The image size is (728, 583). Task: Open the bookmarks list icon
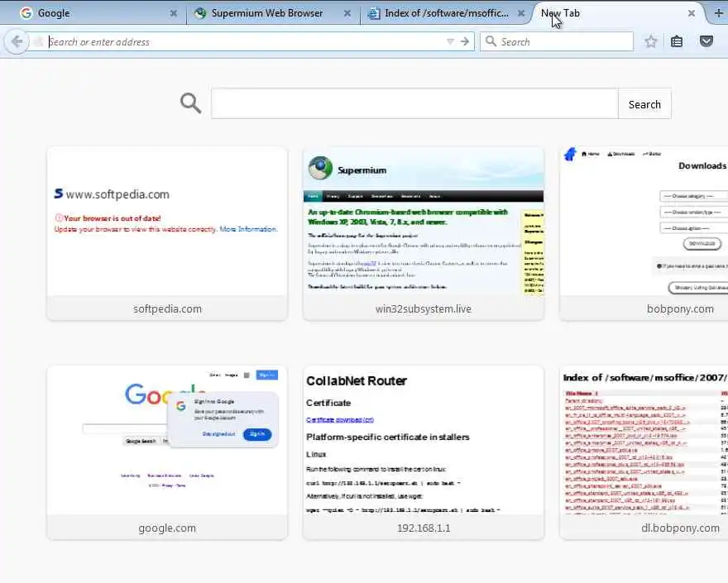(x=677, y=42)
